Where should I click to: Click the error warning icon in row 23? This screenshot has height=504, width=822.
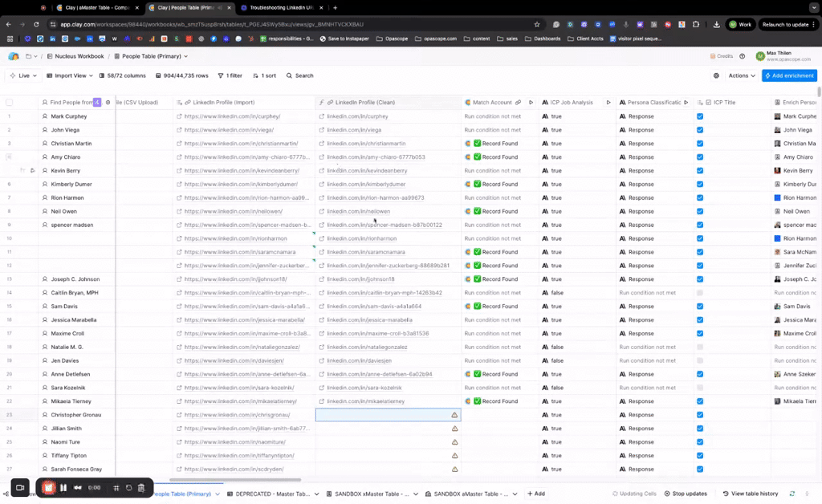[x=454, y=415]
